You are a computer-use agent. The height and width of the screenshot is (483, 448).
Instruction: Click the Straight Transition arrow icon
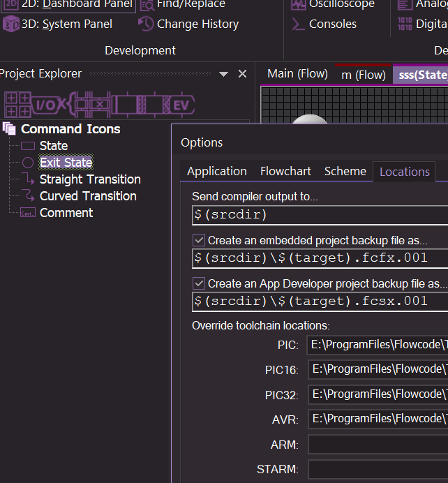coord(28,179)
